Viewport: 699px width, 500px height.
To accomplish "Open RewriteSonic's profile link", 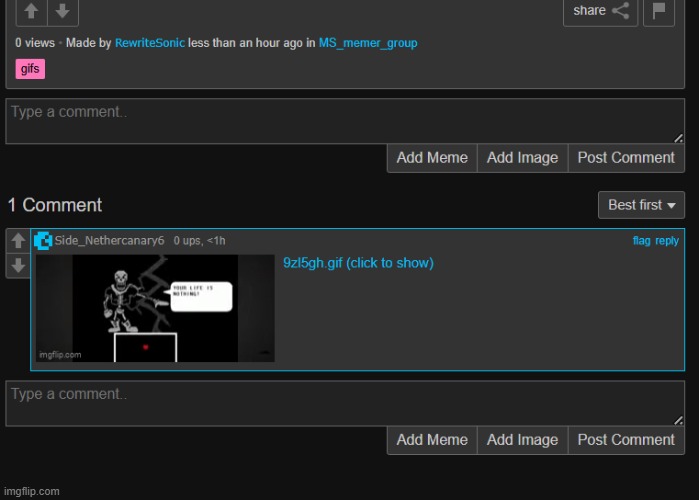I will point(150,43).
